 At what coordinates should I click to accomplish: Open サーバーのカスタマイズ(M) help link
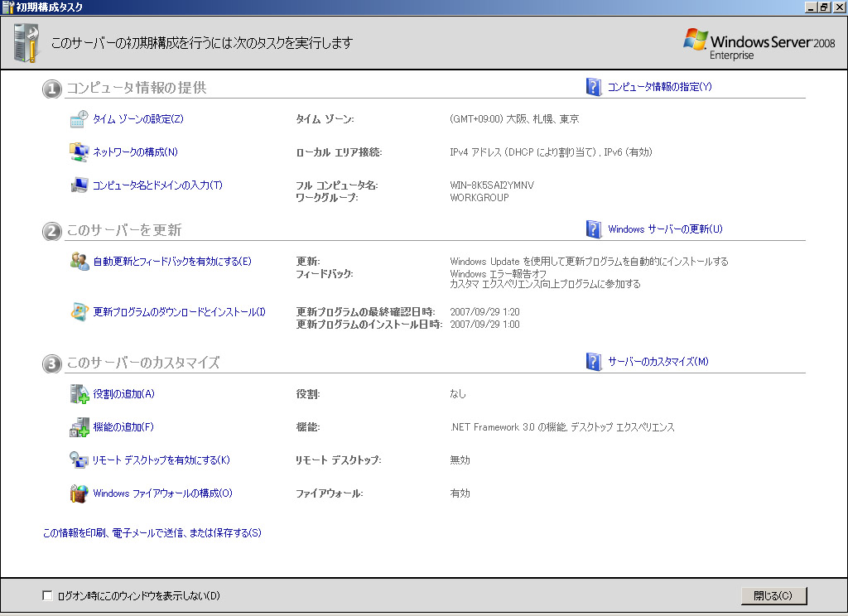point(658,361)
